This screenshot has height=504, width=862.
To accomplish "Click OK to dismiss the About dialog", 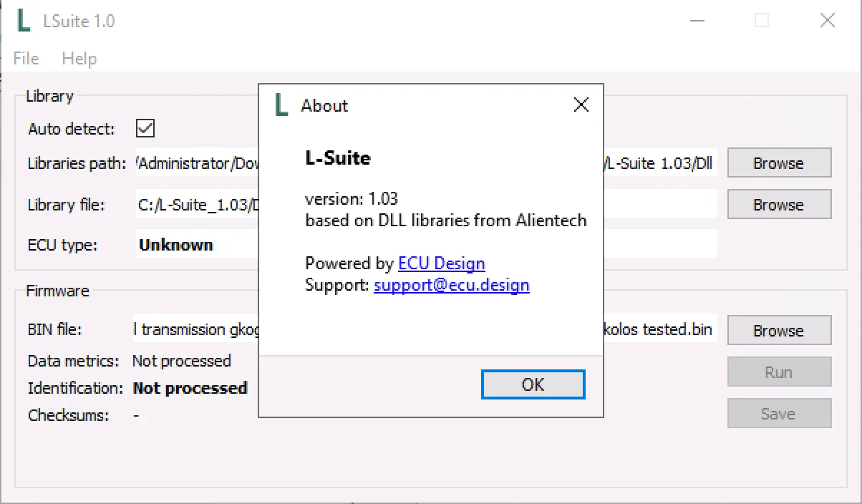I will click(x=533, y=384).
